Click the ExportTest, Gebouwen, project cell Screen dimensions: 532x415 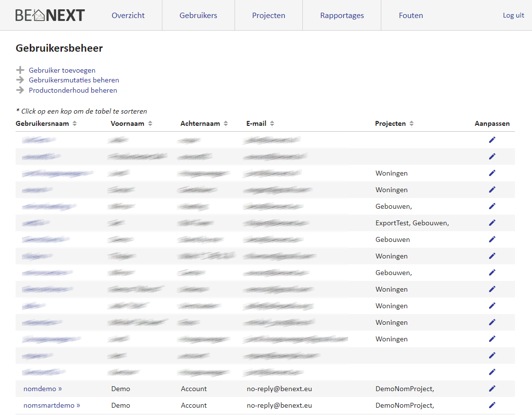point(412,223)
